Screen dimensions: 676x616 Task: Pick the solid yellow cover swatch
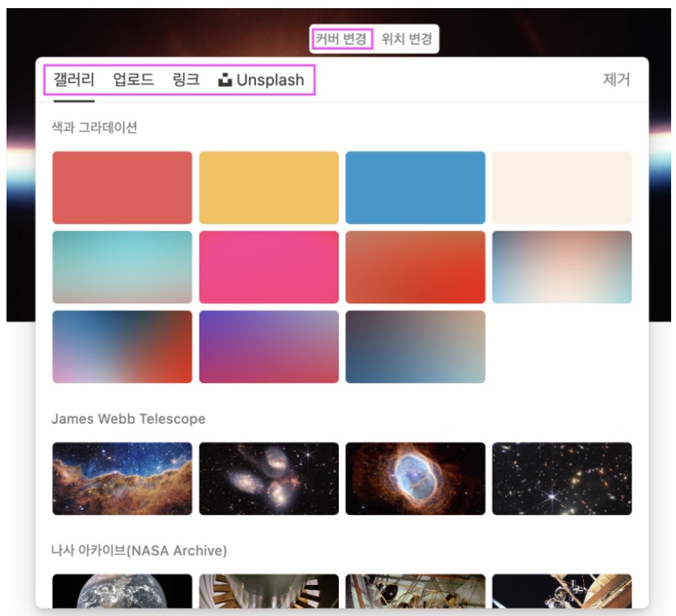pyautogui.click(x=269, y=187)
